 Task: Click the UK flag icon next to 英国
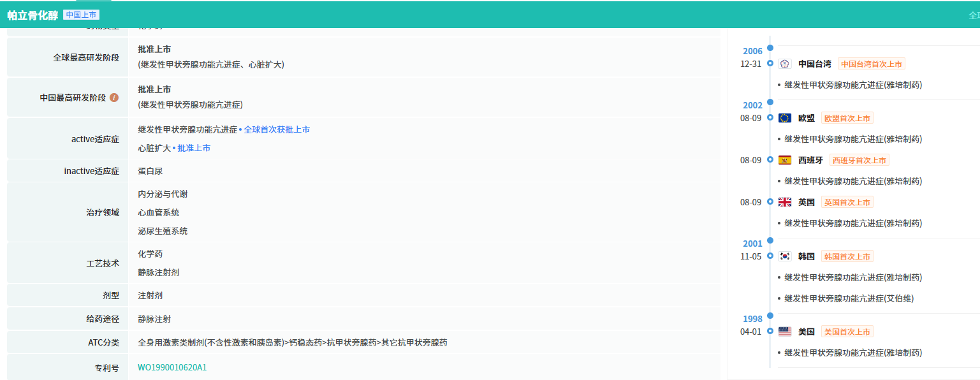coord(785,202)
